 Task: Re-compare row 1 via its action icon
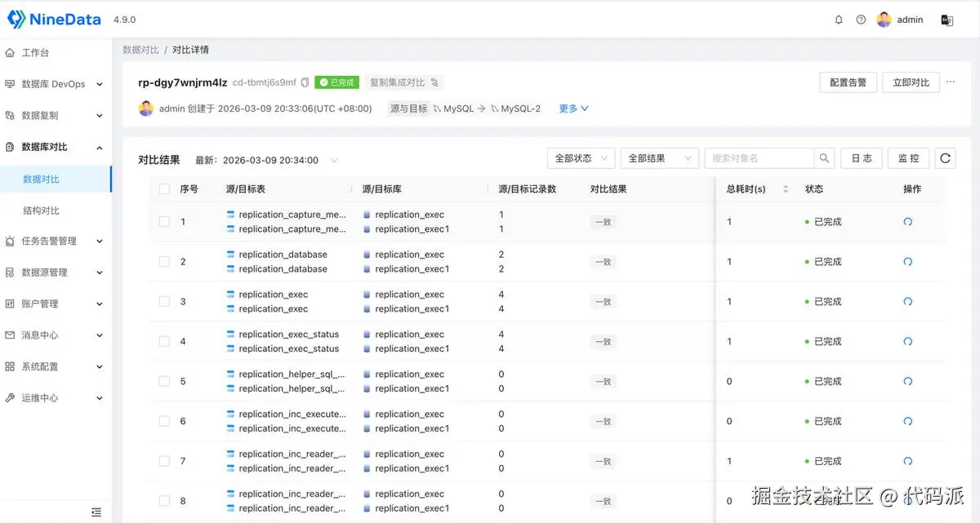908,222
